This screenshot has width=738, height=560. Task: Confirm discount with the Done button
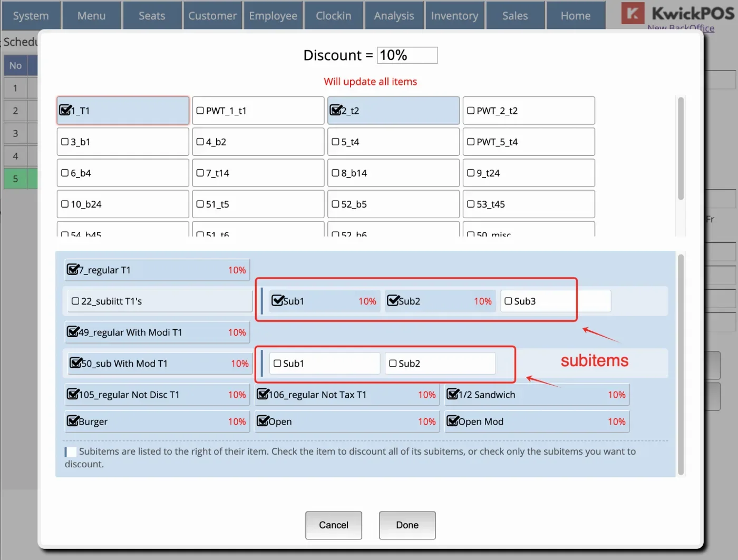[407, 525]
